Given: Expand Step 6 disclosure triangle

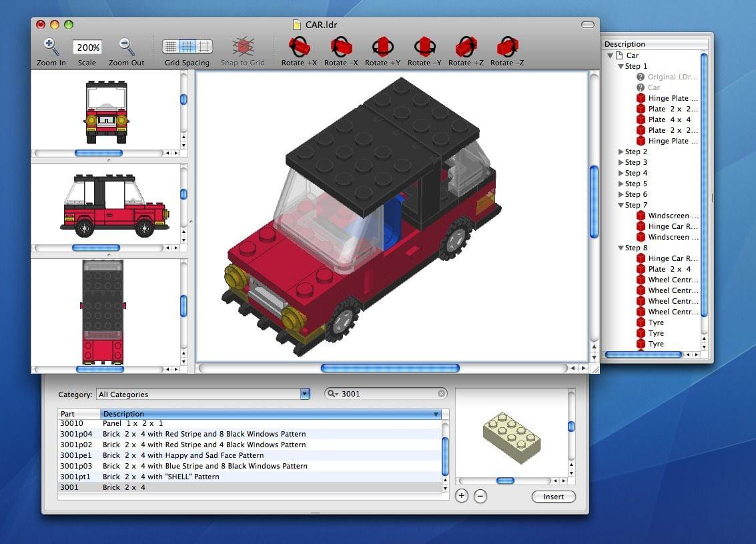Looking at the screenshot, I should [x=621, y=194].
